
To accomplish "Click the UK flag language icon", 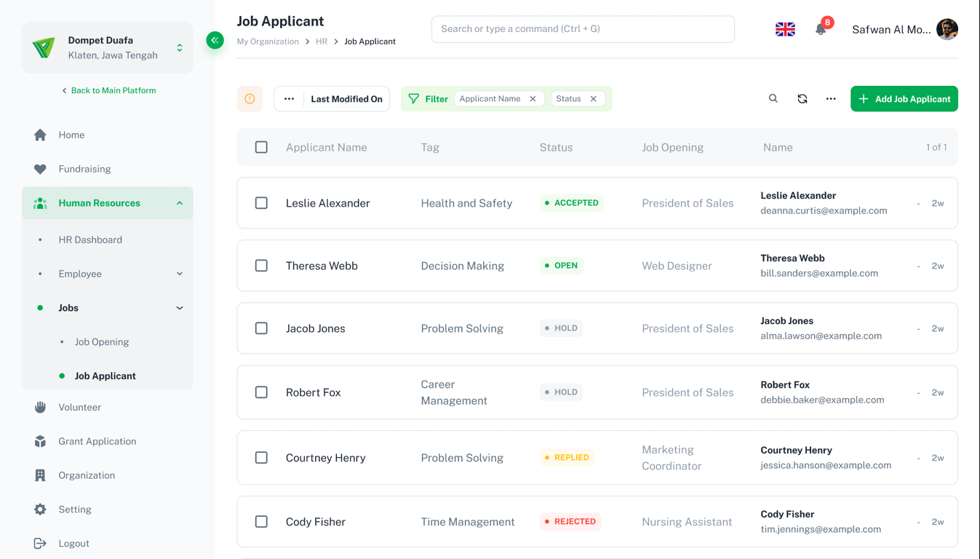I will point(785,29).
